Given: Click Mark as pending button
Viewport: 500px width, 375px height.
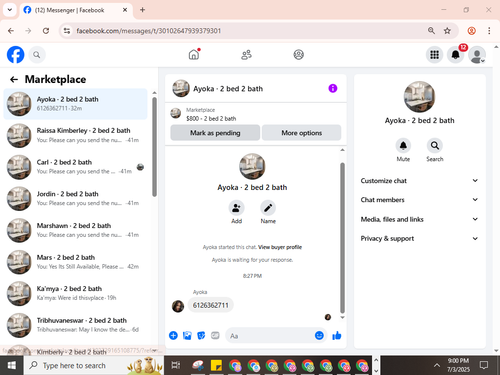Looking at the screenshot, I should tap(215, 133).
